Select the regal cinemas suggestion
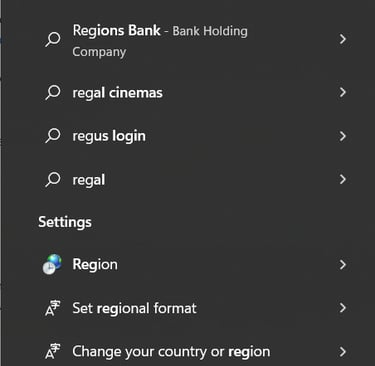375x366 pixels. [195, 92]
